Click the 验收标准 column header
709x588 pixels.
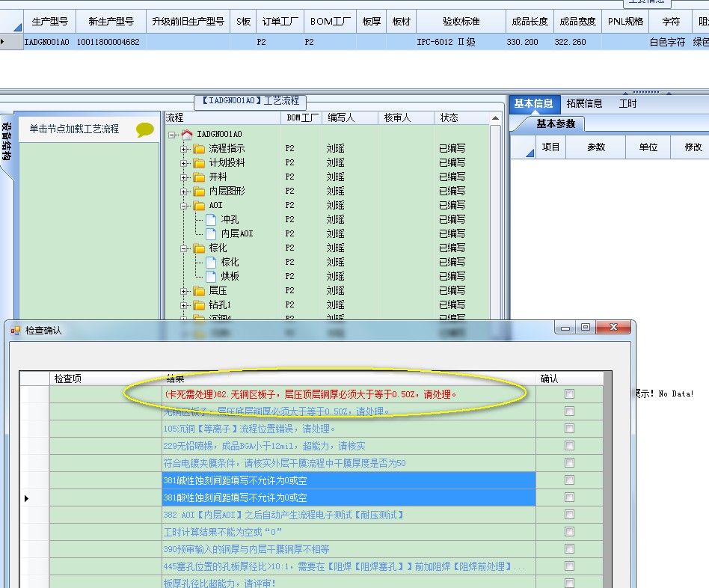[461, 21]
